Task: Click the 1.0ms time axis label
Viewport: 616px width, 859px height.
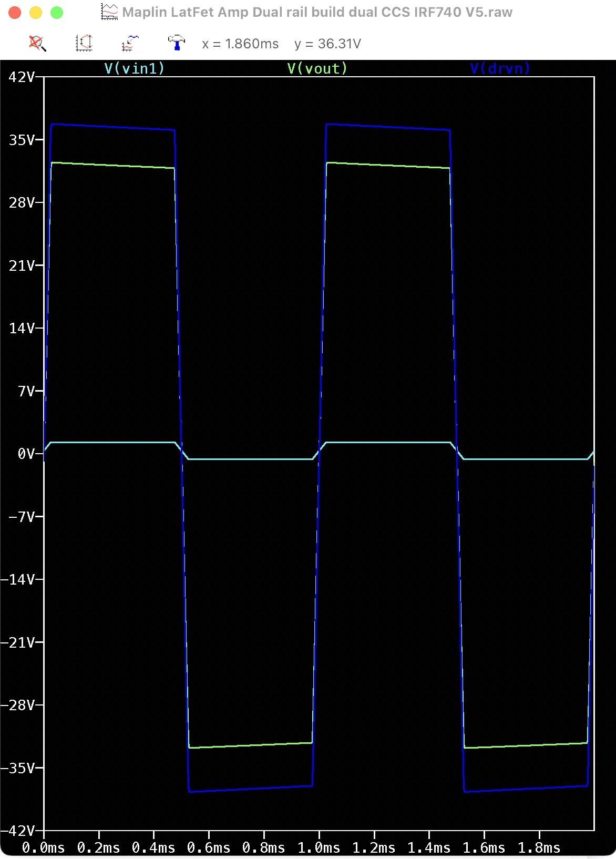Action: click(319, 848)
